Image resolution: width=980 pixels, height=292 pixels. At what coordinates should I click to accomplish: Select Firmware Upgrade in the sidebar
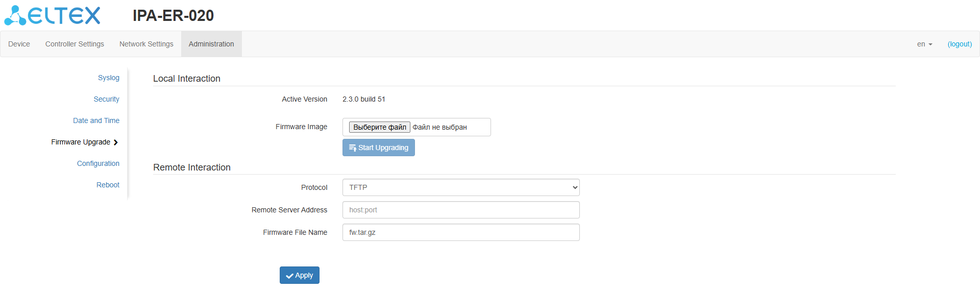point(81,142)
